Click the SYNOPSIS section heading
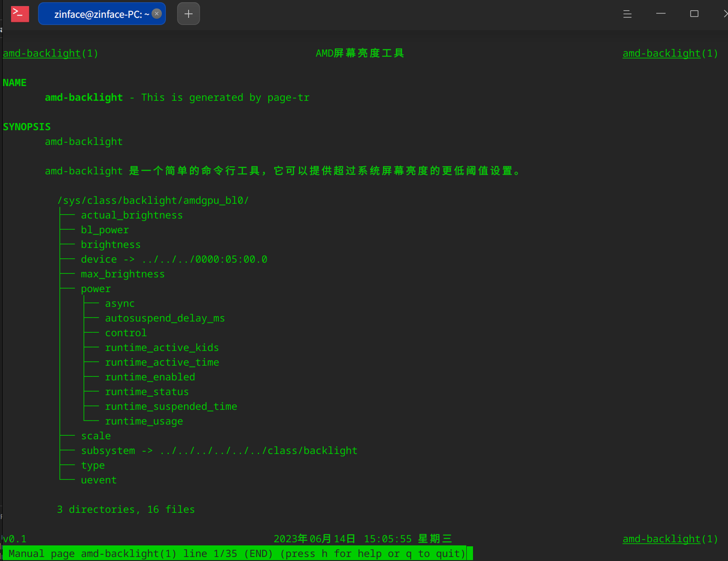The height and width of the screenshot is (561, 728). click(27, 127)
